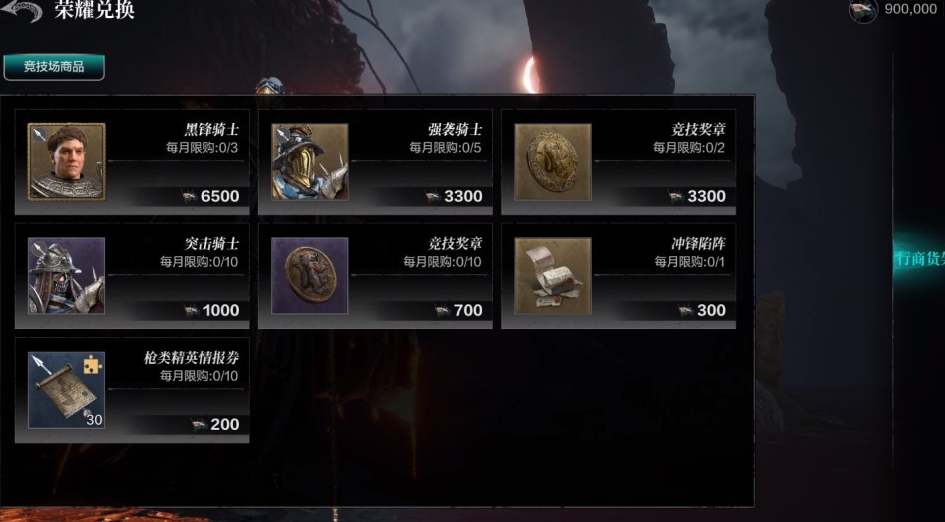Viewport: 945px width, 522px height.
Task: Click the 荣耀兑换 page title
Action: tap(95, 10)
